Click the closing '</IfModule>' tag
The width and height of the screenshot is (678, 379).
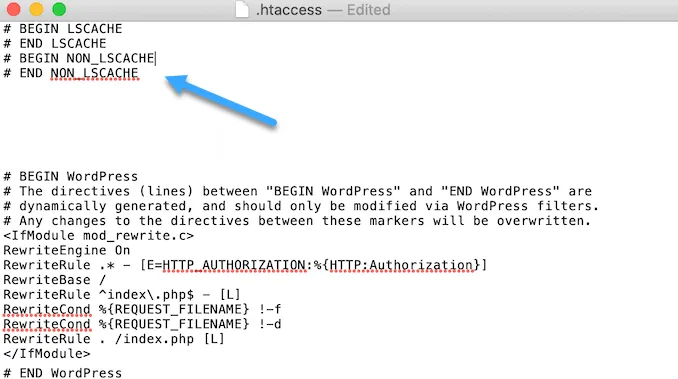(x=47, y=354)
